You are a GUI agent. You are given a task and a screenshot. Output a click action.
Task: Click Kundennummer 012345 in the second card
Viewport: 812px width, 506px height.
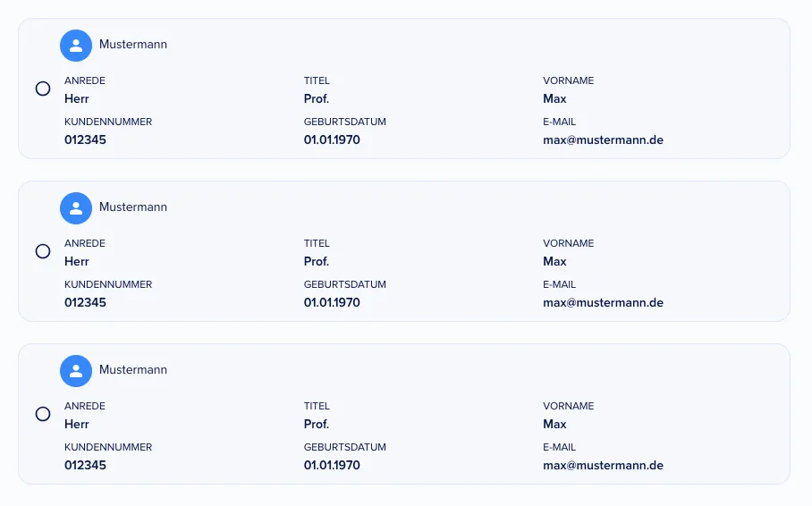(86, 302)
